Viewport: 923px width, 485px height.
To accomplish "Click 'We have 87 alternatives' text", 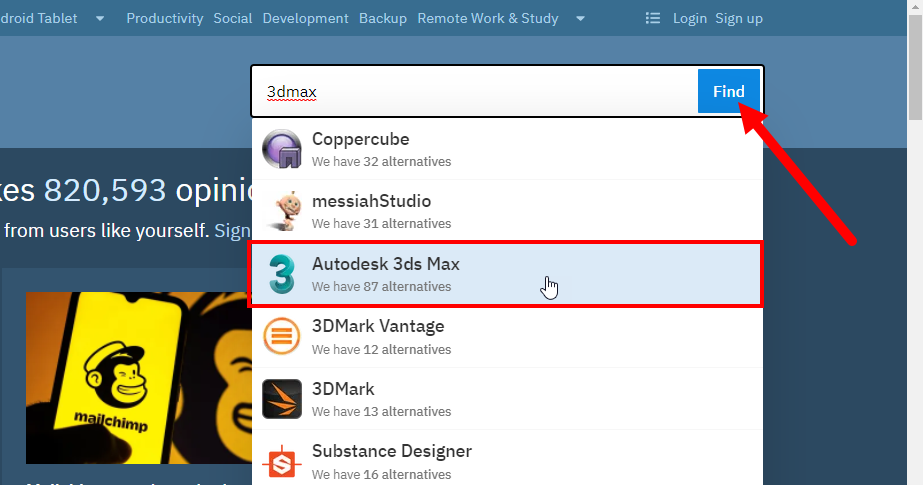I will pos(381,287).
